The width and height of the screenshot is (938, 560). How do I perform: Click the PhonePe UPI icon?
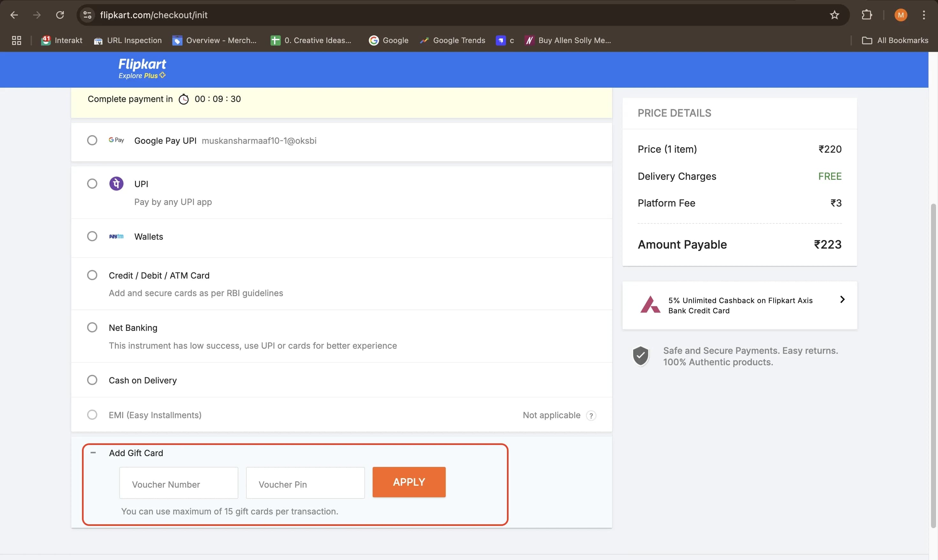(116, 183)
